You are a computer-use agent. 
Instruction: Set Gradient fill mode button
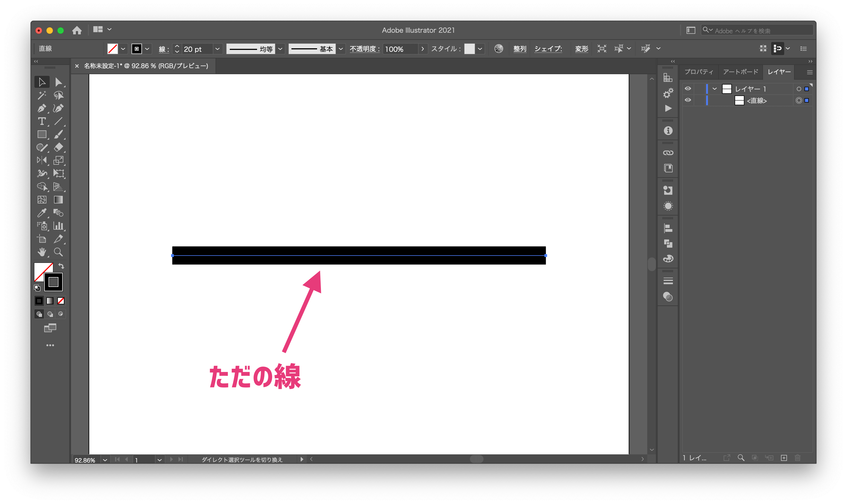click(x=50, y=301)
